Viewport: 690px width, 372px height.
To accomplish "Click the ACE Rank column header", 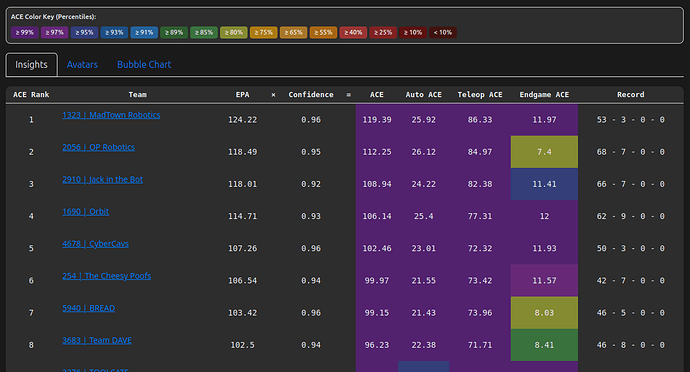I will tap(31, 95).
